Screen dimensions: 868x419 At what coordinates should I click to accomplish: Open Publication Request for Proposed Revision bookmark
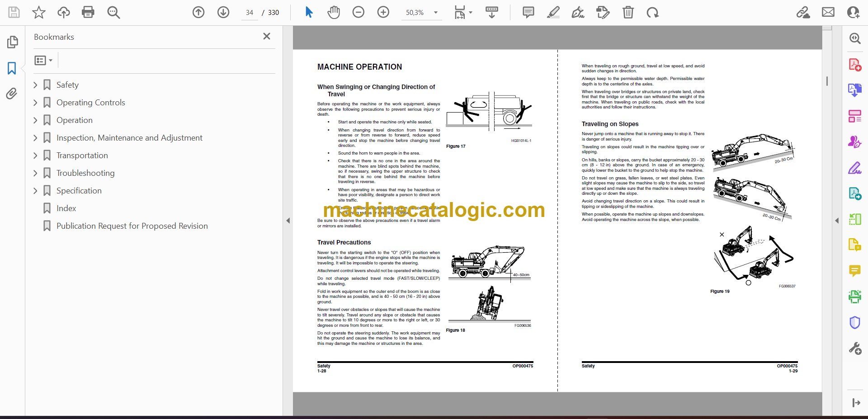point(132,226)
